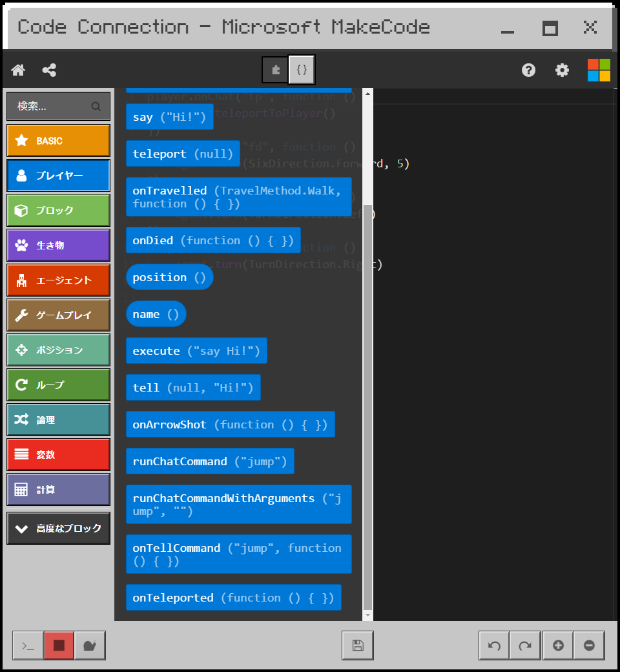Open the settings gear menu

(x=562, y=70)
